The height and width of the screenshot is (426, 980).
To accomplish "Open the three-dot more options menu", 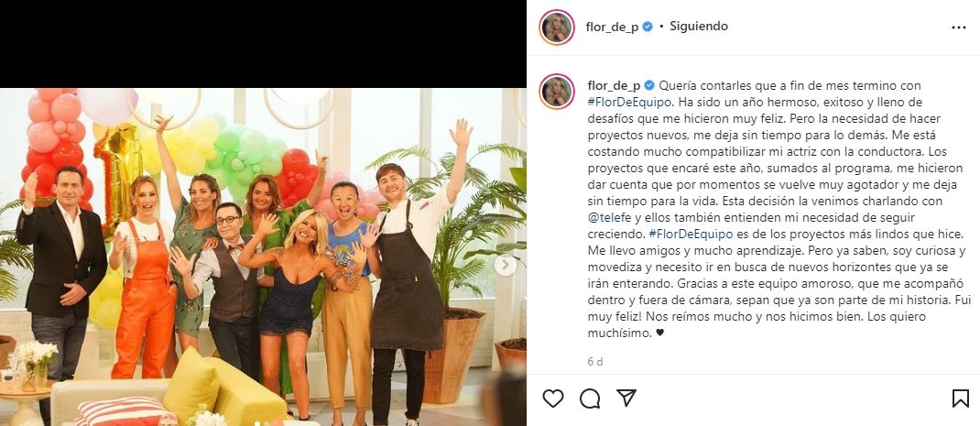I will (959, 27).
